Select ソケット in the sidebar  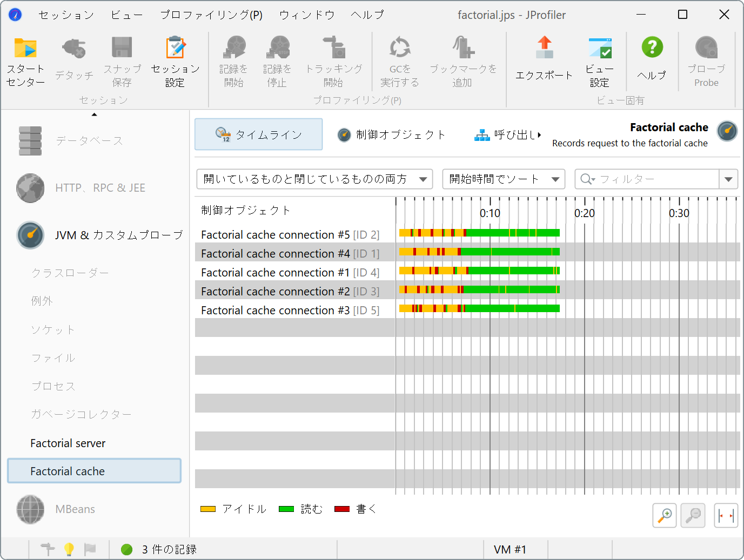pyautogui.click(x=53, y=330)
